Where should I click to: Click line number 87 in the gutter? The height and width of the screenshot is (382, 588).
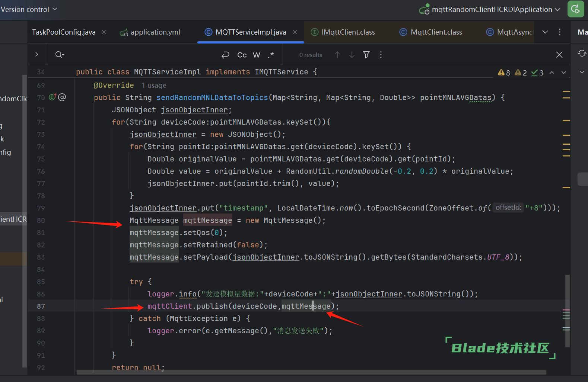[41, 306]
